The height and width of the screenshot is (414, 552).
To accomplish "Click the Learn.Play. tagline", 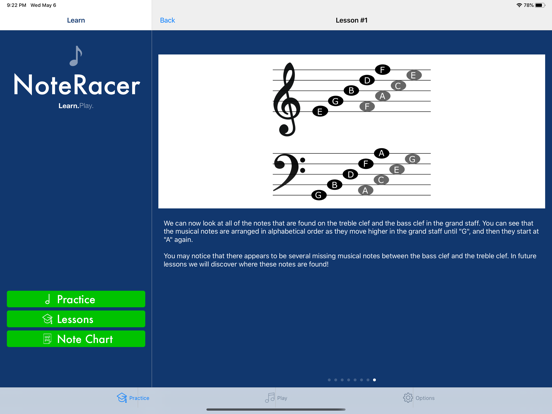I will [76, 106].
